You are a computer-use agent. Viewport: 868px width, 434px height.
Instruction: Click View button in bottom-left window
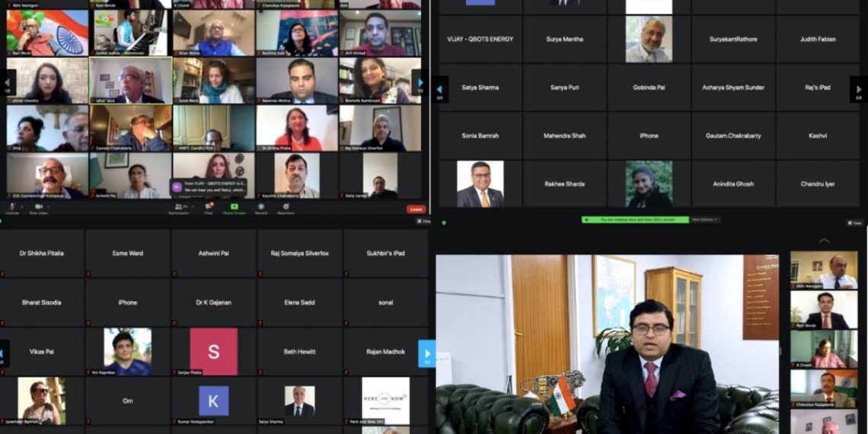[x=423, y=221]
